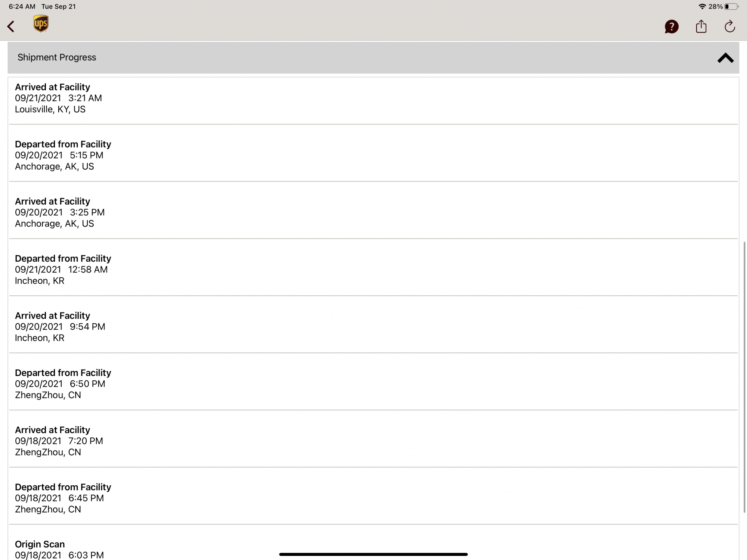Open the help question mark icon
The width and height of the screenshot is (747, 560).
[671, 27]
